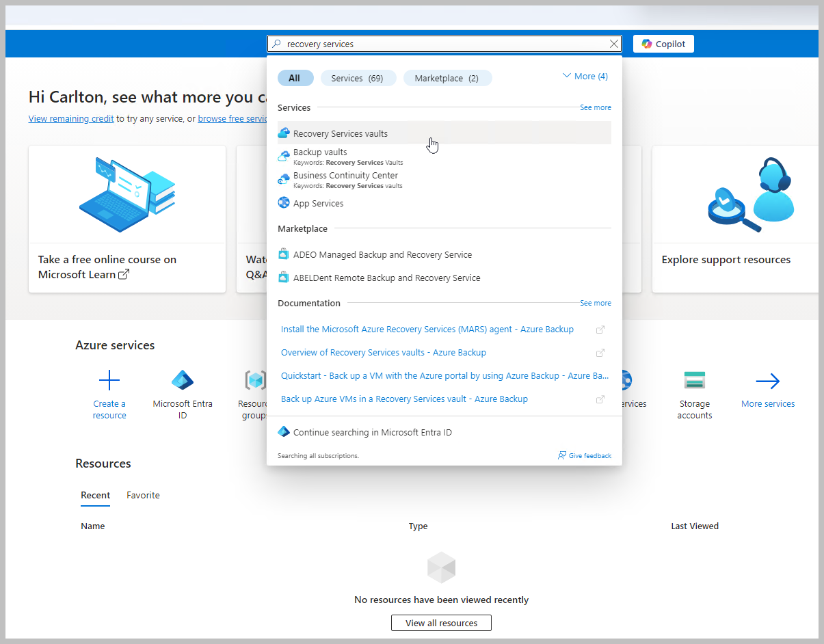Open Business Continuity Center result
Screen dimensions: 824x644
444,180
